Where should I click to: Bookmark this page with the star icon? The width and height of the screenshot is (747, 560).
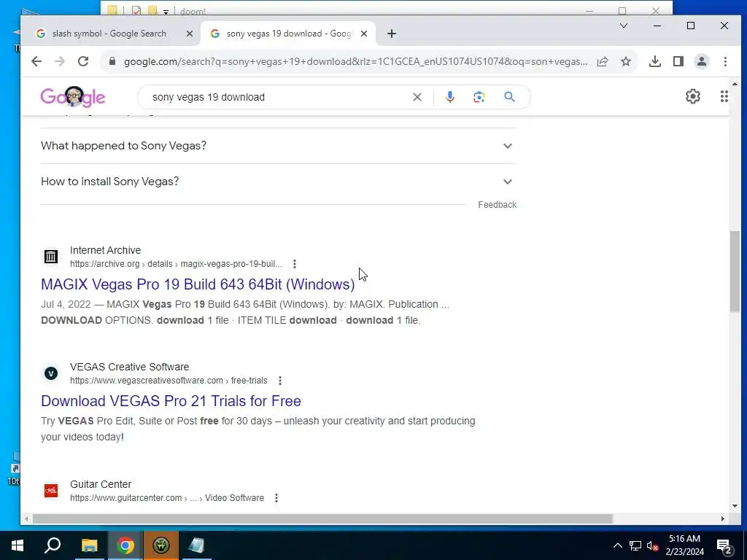click(626, 61)
